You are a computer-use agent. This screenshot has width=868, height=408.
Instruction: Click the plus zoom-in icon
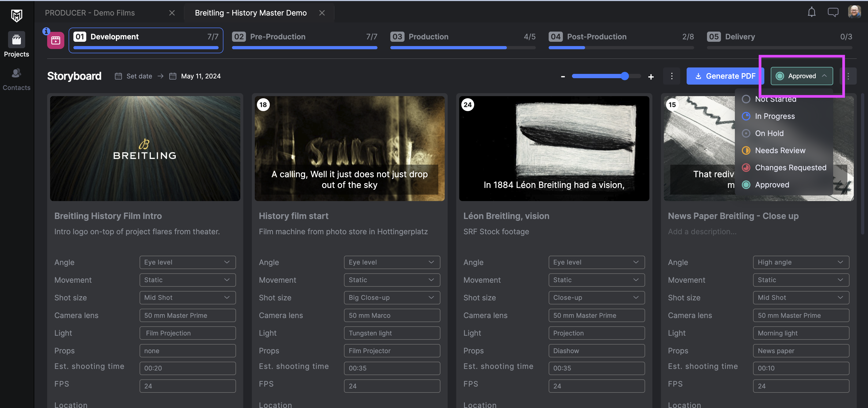click(651, 77)
